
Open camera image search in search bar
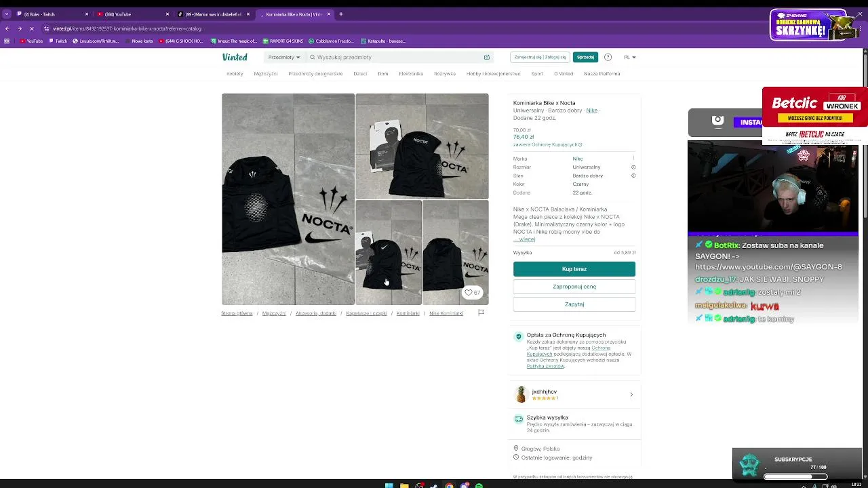coord(486,57)
